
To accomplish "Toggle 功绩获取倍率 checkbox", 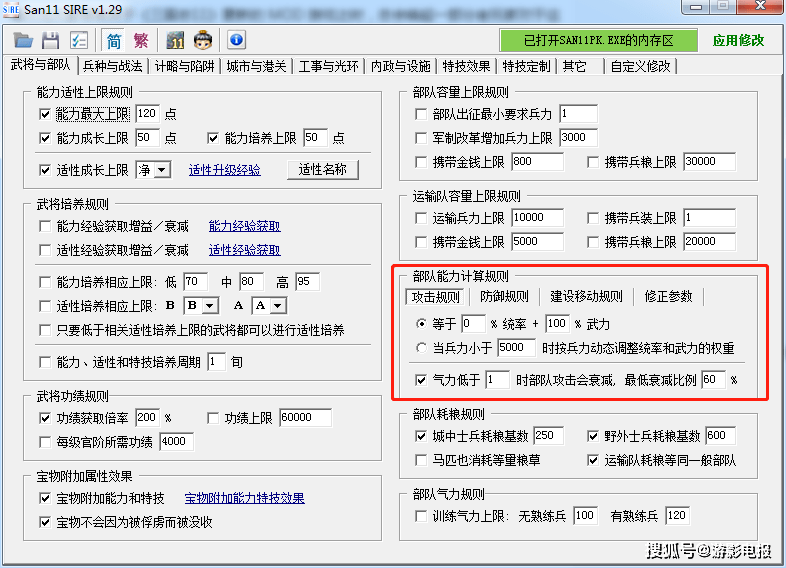I will 45,418.
